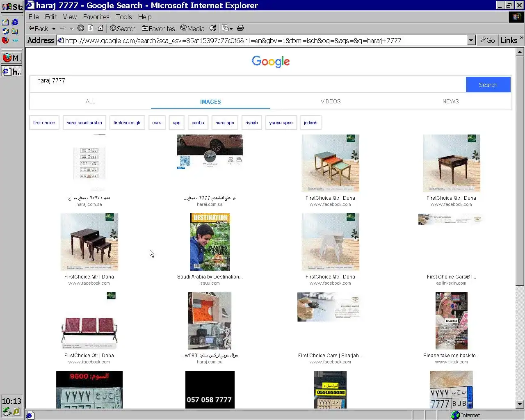This screenshot has height=420, width=525.
Task: Click the 'yanbu' suggestion chip
Action: pyautogui.click(x=198, y=123)
